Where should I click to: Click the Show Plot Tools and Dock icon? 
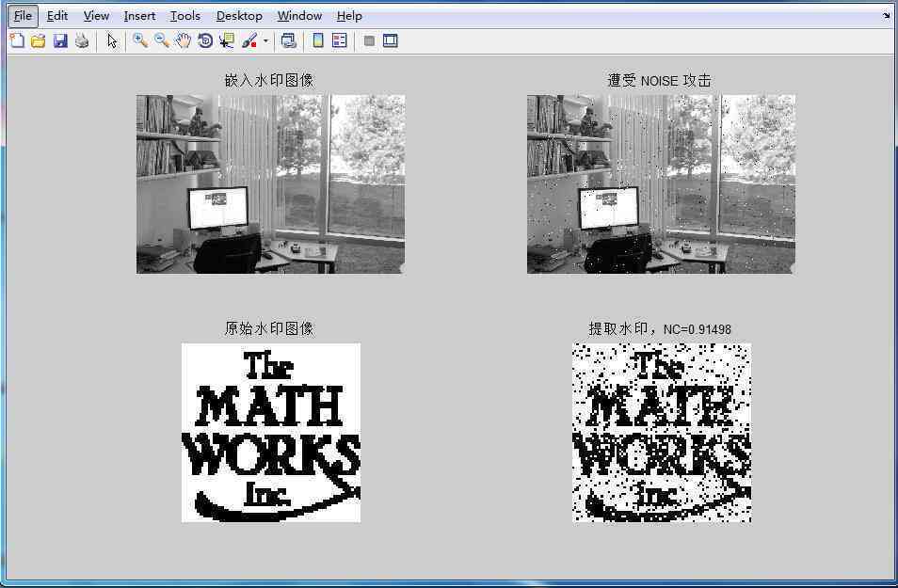click(x=391, y=40)
